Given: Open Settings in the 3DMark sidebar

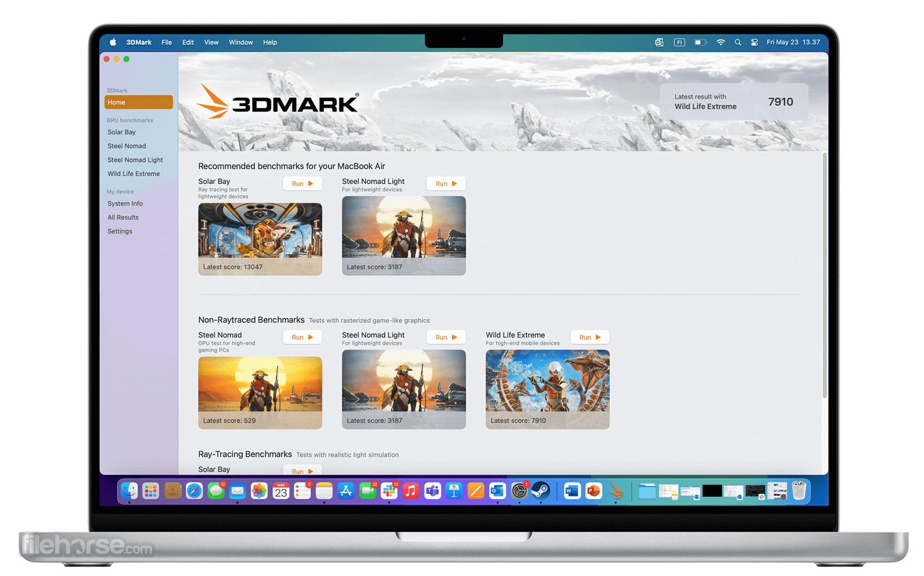Looking at the screenshot, I should click(120, 232).
